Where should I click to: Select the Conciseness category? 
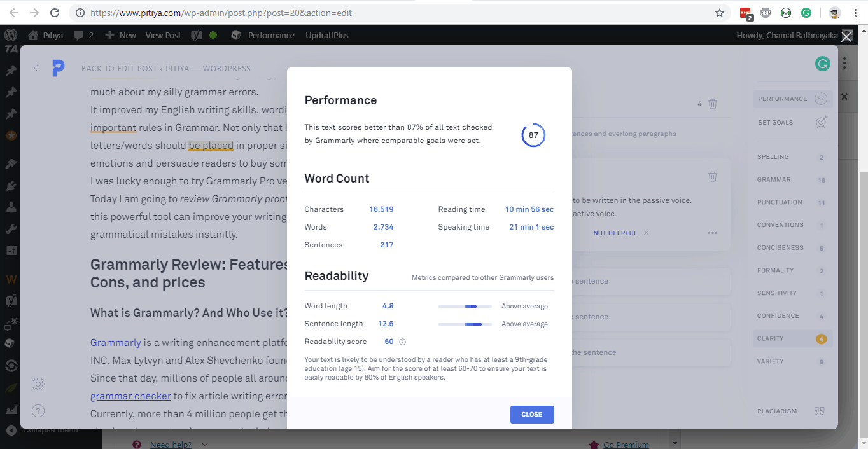[793, 247]
